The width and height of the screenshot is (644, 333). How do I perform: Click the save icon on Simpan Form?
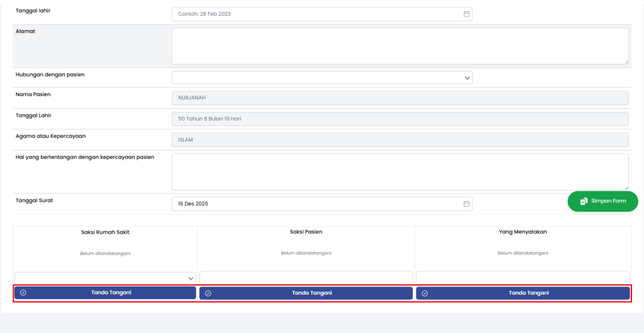pos(584,201)
